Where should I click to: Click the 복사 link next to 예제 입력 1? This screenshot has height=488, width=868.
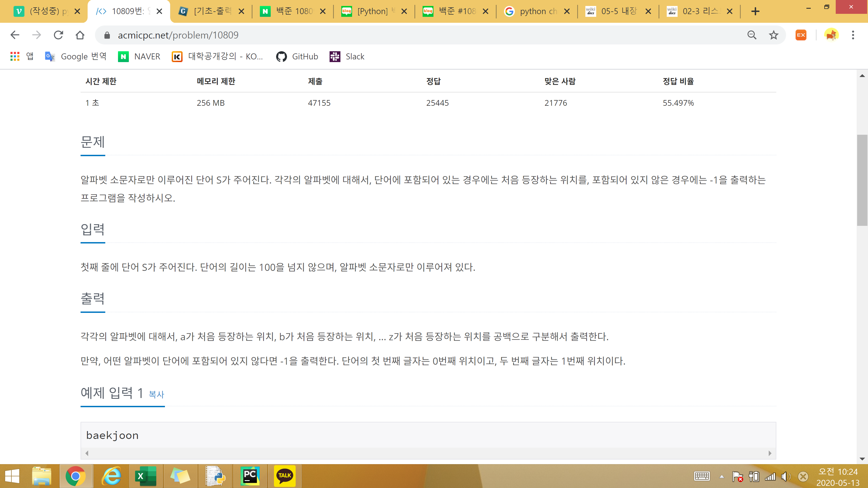pos(156,394)
